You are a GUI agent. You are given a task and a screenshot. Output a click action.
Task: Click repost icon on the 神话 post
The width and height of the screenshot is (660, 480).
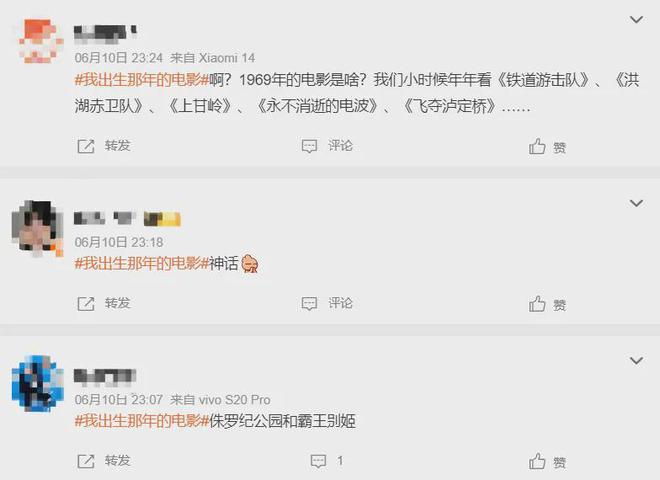(x=86, y=304)
